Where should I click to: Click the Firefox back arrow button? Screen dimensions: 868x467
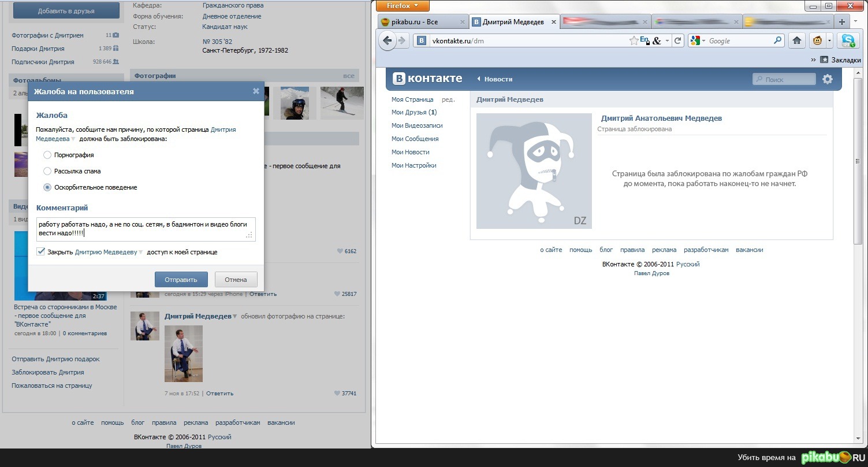pos(388,40)
